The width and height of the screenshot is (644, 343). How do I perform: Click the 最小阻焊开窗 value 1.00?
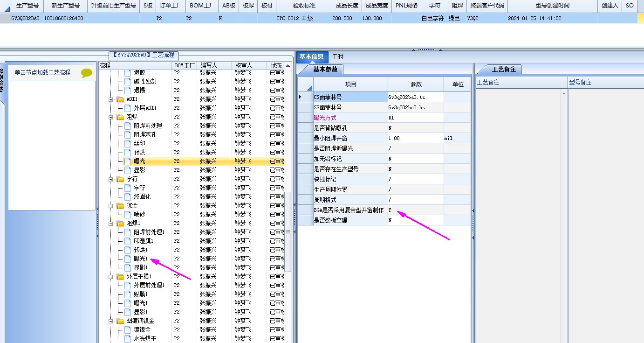(416, 138)
